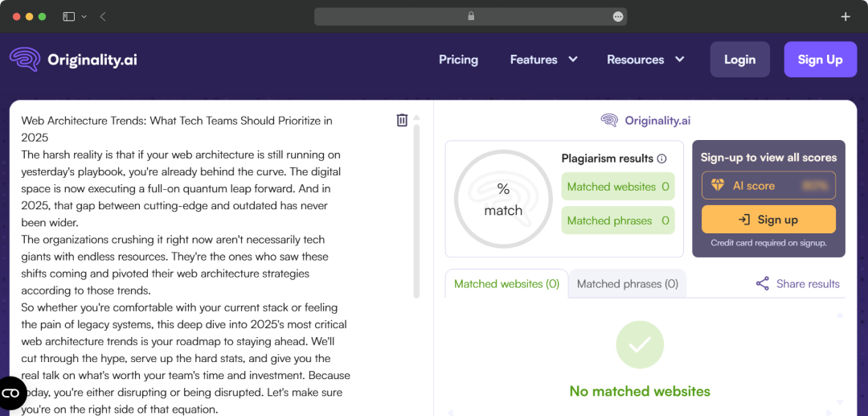This screenshot has width=868, height=416.
Task: Click the address bar ellipsis icon
Action: [618, 17]
